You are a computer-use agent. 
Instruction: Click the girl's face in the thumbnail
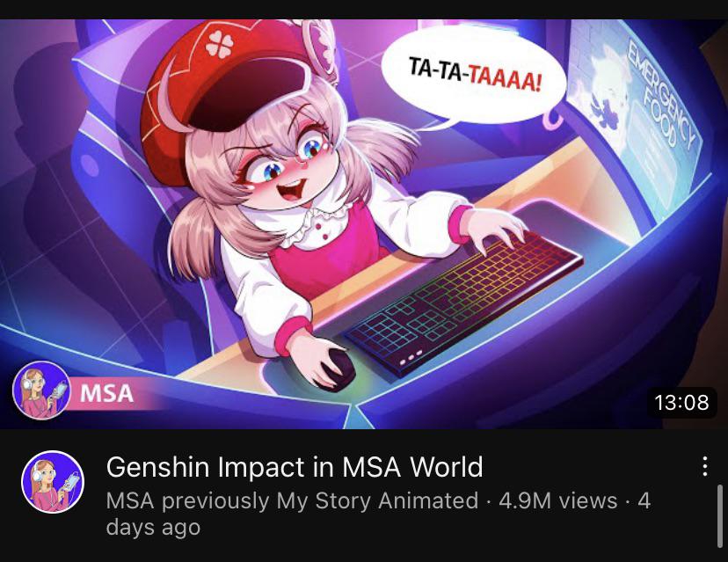288,170
